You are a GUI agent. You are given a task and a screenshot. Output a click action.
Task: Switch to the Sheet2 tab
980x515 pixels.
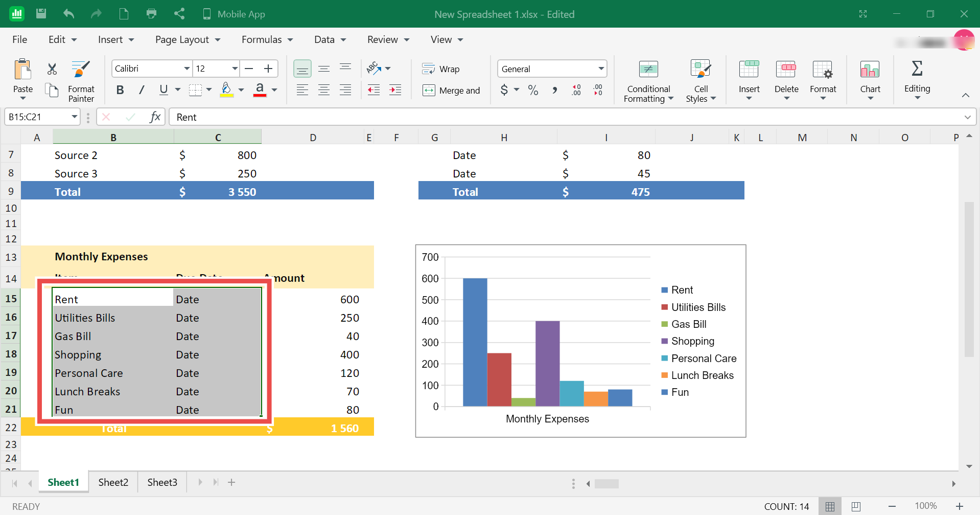click(113, 482)
